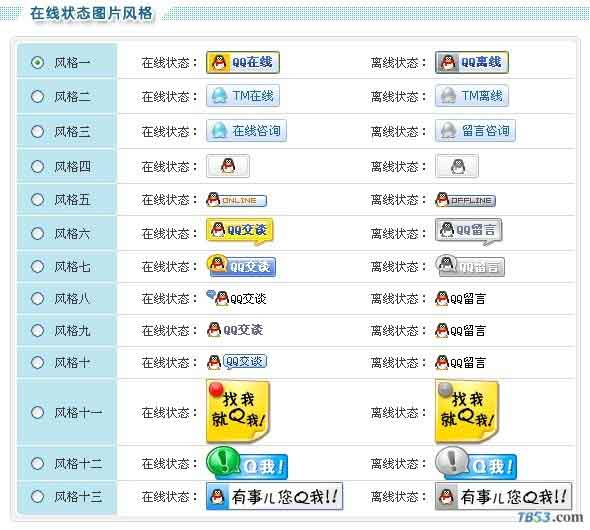Click QQ留言 icon in 风格九 row
The image size is (590, 530).
click(461, 331)
